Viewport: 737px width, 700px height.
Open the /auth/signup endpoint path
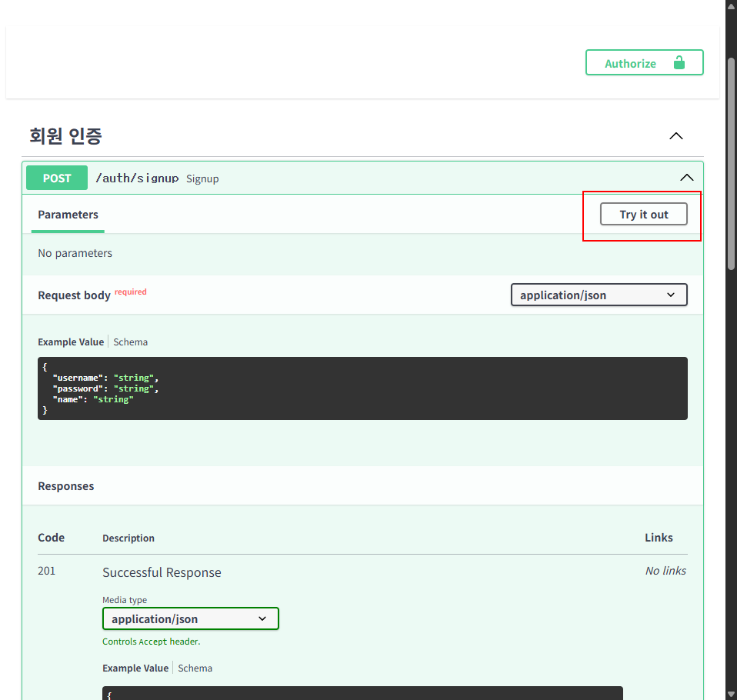click(x=137, y=178)
